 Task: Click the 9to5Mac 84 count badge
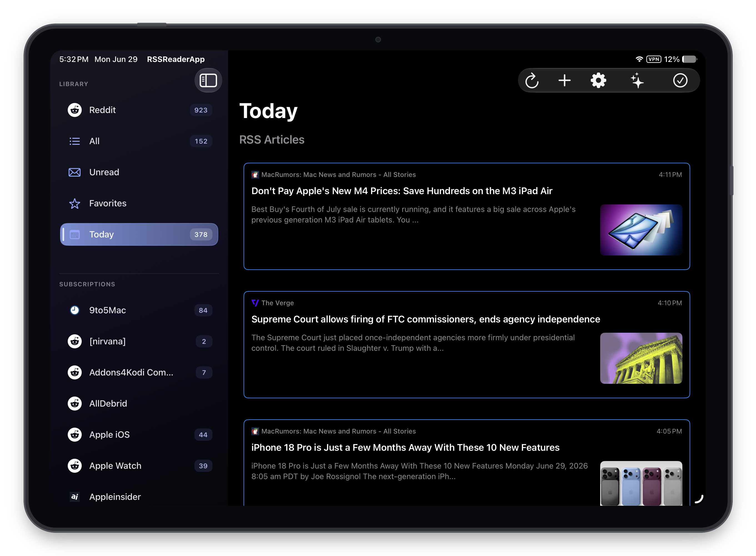pyautogui.click(x=203, y=310)
